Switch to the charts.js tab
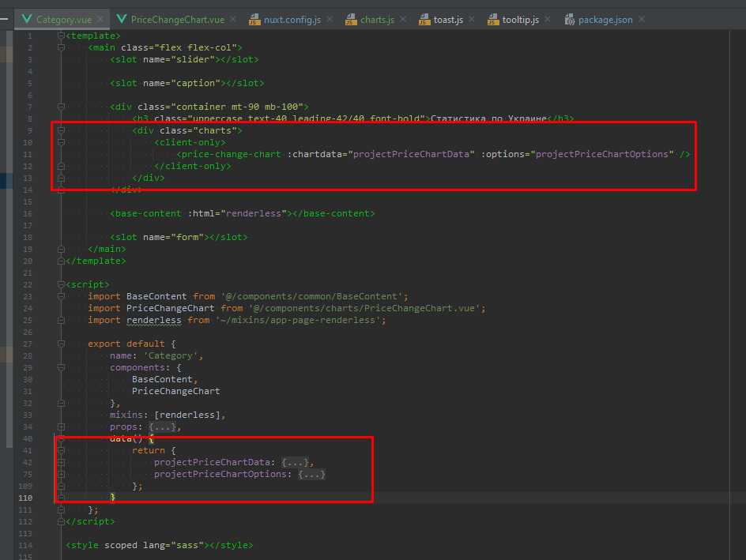746x560 pixels. 377,20
